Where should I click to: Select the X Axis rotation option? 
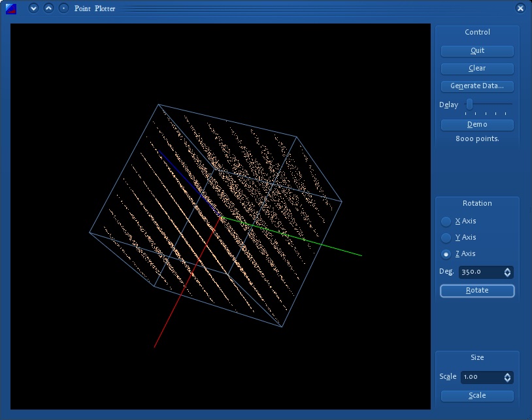coord(446,221)
